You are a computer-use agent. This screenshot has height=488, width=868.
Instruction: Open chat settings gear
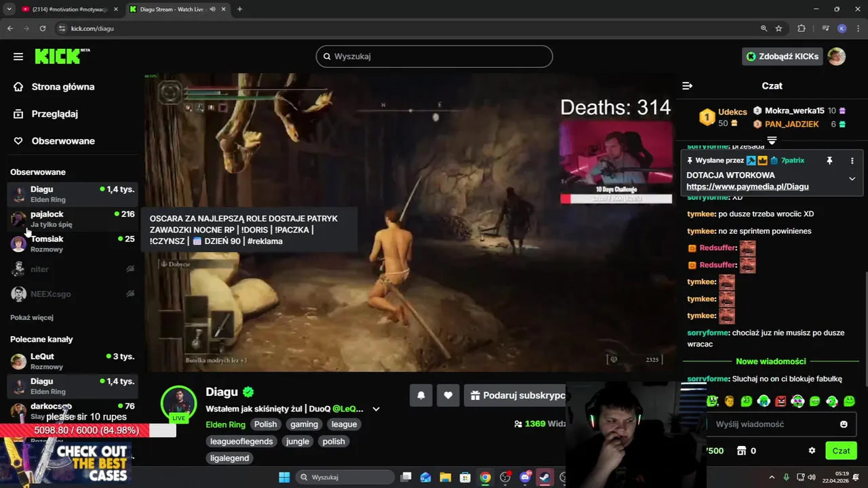(x=812, y=451)
